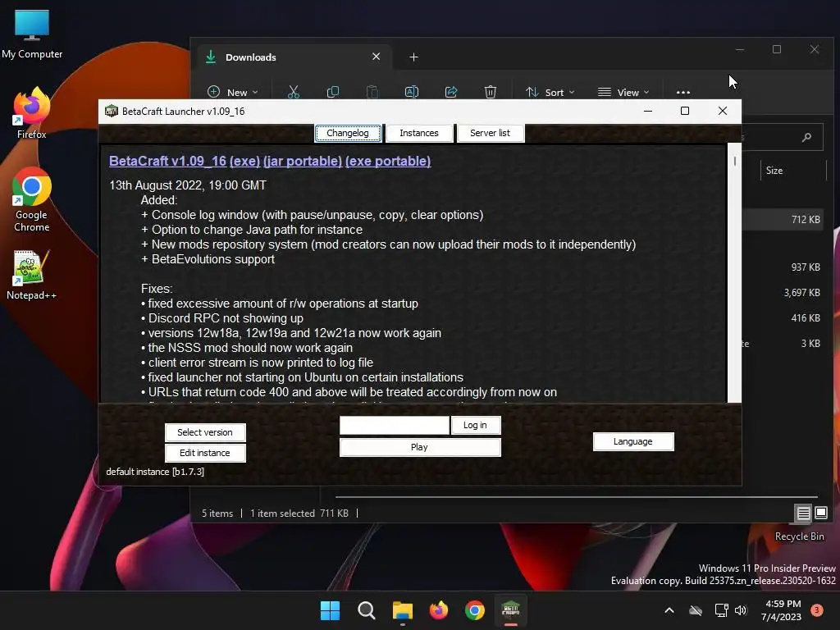This screenshot has width=840, height=630.
Task: Open Firefox from the taskbar
Action: click(x=439, y=610)
